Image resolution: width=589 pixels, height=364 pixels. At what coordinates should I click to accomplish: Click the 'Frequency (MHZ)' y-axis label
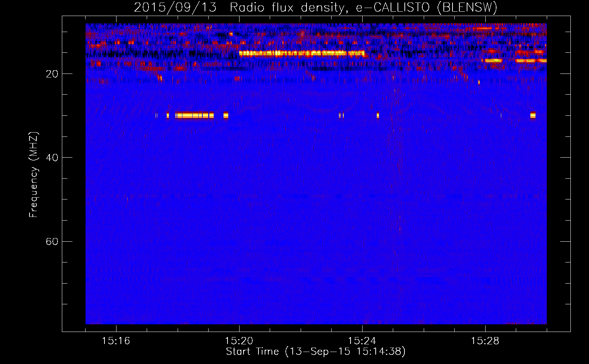click(33, 175)
